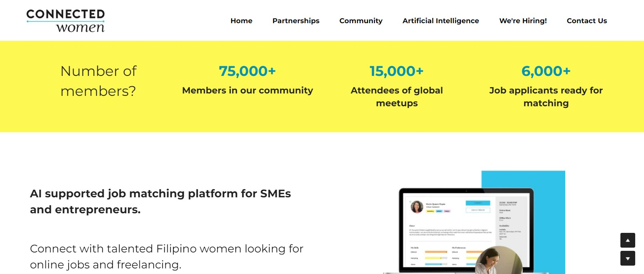Click the Contact Us link
Screen dimensions: 644x274
click(586, 20)
